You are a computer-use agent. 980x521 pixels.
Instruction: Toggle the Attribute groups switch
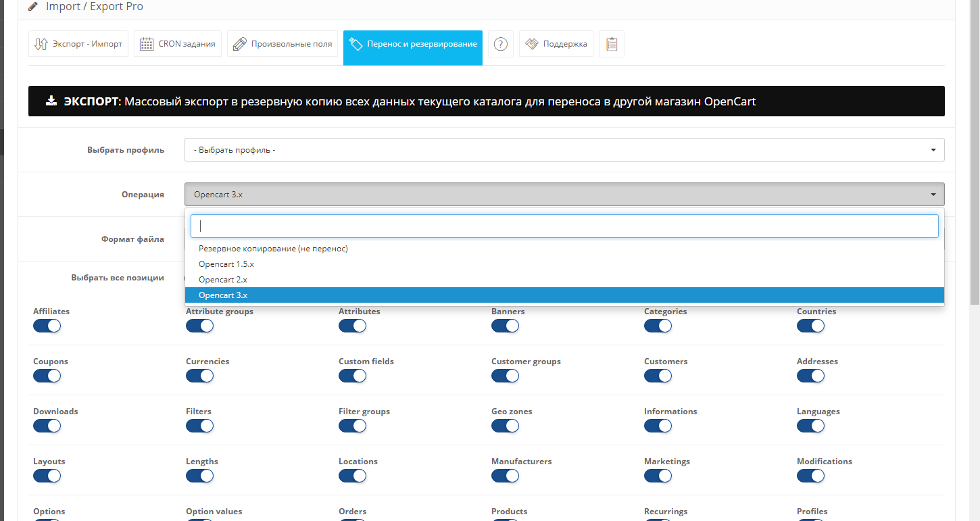199,326
